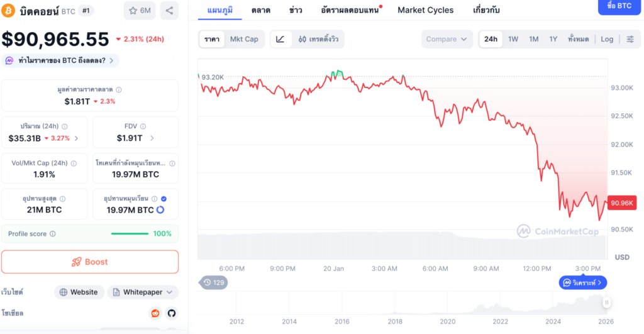Open the Compare dropdown
644x334 pixels.
[447, 39]
